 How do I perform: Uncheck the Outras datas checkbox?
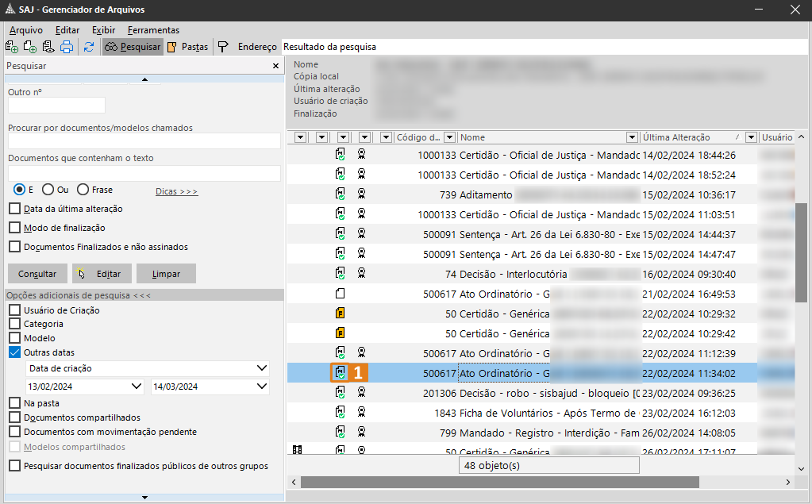tap(15, 352)
